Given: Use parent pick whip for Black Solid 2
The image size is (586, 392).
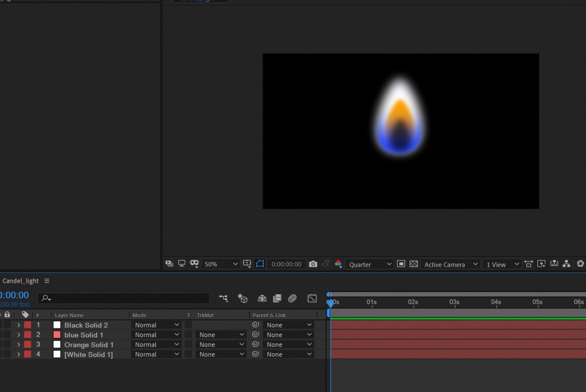Looking at the screenshot, I should [256, 324].
